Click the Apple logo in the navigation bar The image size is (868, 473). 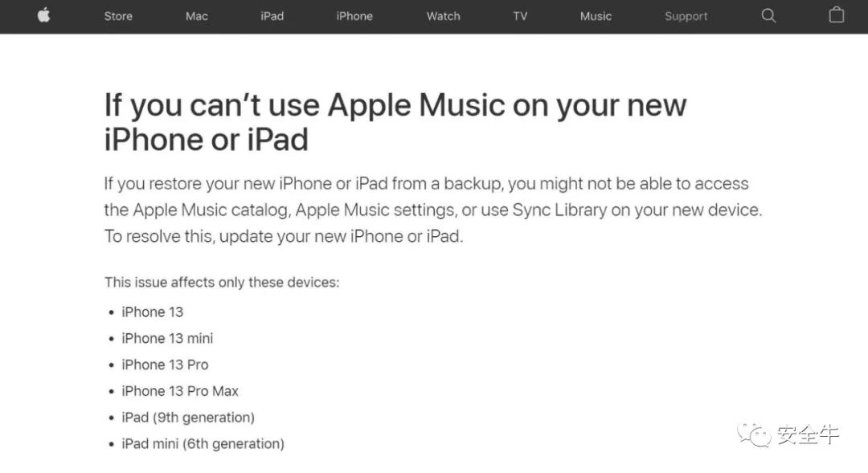[x=43, y=15]
